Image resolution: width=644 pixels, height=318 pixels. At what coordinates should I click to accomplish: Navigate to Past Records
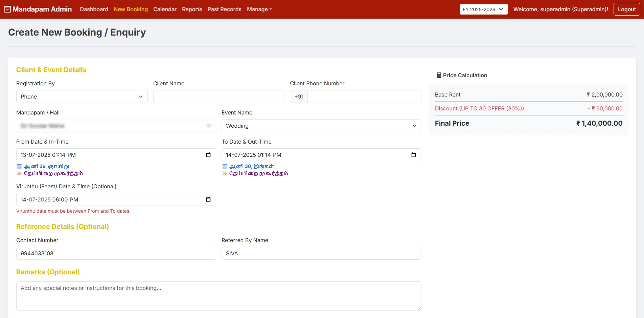(x=224, y=9)
